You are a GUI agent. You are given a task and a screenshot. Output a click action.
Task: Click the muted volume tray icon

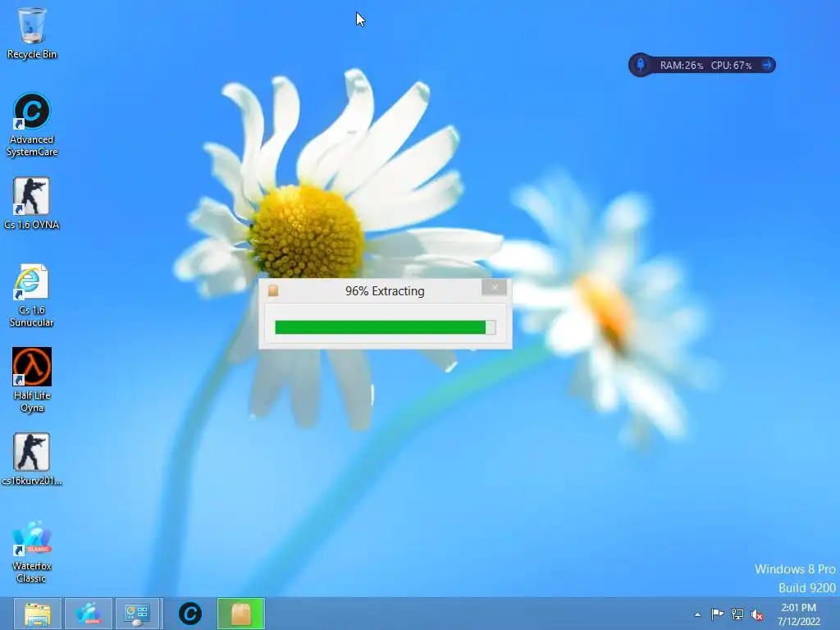click(757, 614)
